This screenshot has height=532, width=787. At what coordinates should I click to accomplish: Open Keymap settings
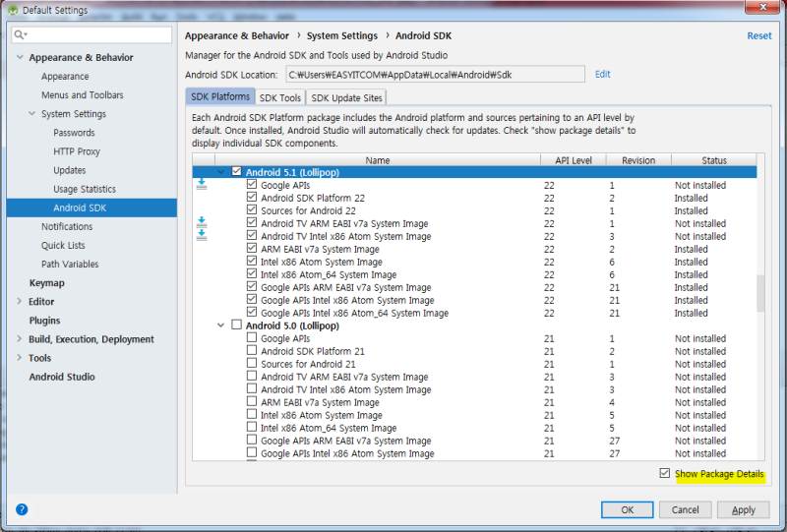pyautogui.click(x=46, y=283)
